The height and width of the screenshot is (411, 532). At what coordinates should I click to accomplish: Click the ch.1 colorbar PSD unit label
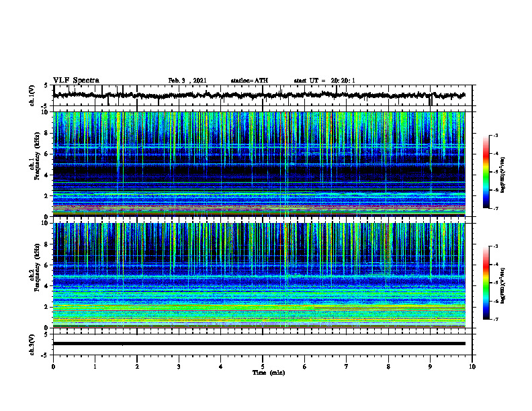pos(503,175)
